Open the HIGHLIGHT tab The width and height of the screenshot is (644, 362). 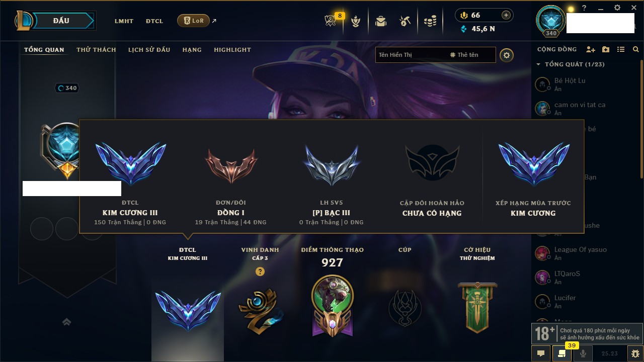click(x=232, y=50)
